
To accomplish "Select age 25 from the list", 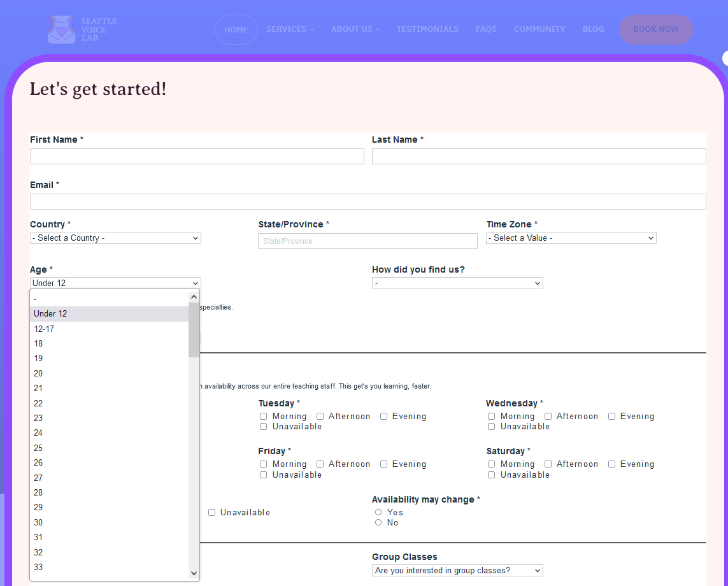I will click(109, 448).
